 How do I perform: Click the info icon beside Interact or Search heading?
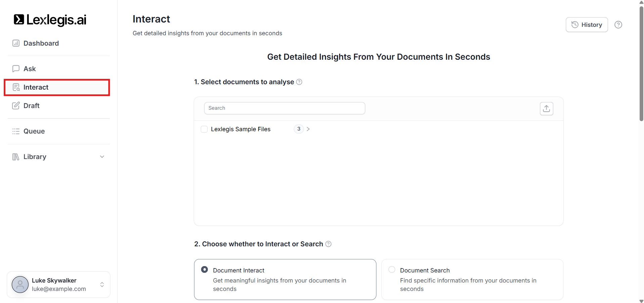[x=328, y=244]
